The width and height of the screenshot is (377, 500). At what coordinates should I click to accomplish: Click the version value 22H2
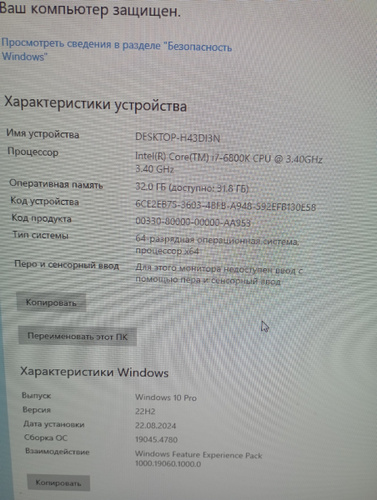click(145, 411)
